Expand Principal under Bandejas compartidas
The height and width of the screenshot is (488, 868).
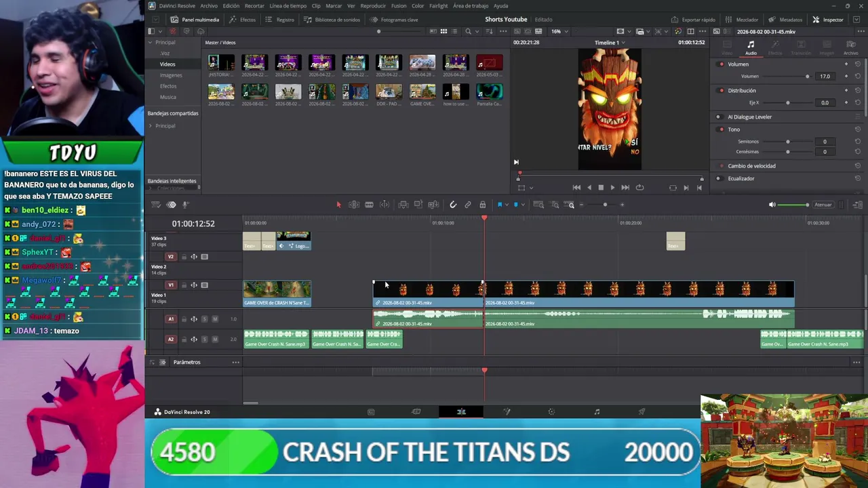(151, 126)
